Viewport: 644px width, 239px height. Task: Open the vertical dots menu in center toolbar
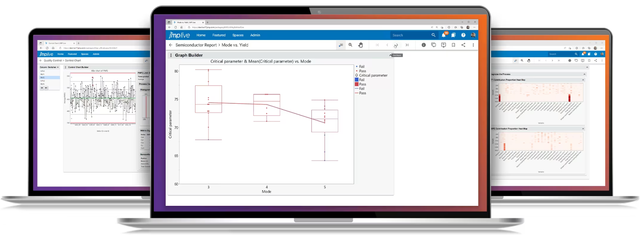(x=473, y=45)
